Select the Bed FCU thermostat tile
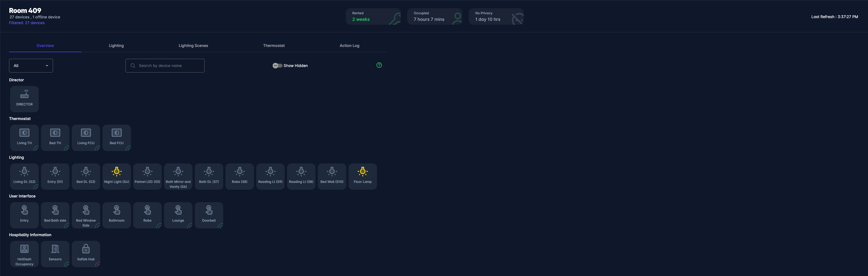 117,138
